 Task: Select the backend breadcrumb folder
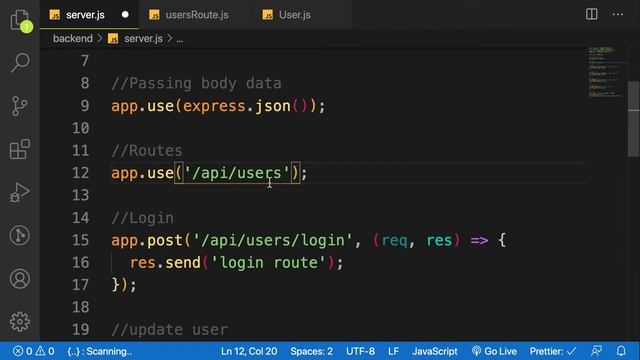tap(73, 39)
